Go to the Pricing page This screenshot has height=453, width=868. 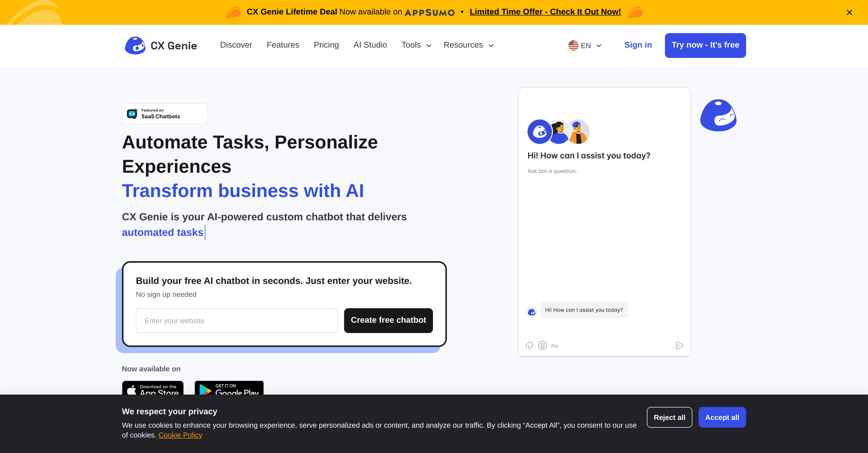point(326,45)
